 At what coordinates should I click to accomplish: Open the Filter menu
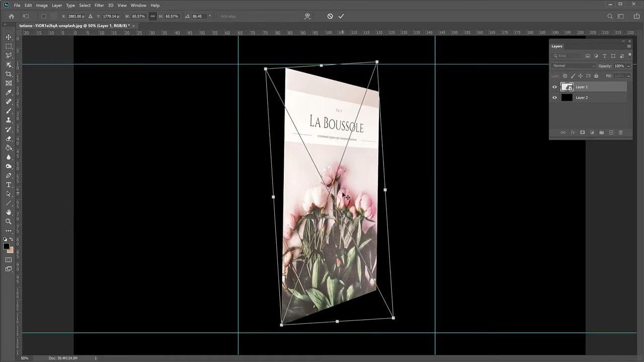tap(99, 5)
